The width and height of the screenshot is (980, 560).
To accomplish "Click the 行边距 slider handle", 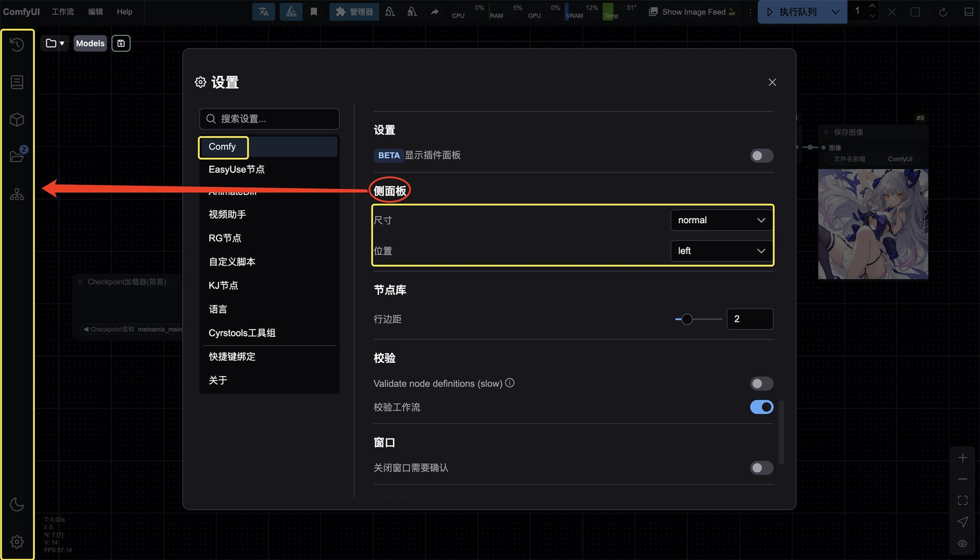I will coord(687,319).
